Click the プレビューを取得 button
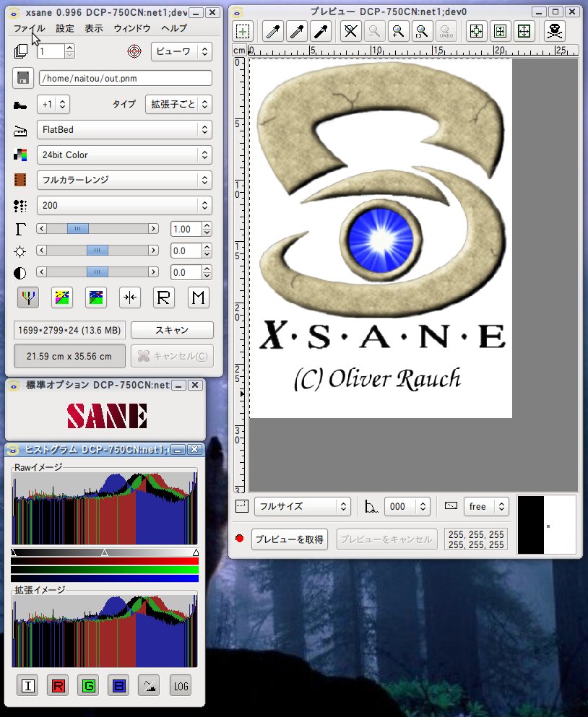Viewport: 588px width, 717px height. click(x=290, y=539)
